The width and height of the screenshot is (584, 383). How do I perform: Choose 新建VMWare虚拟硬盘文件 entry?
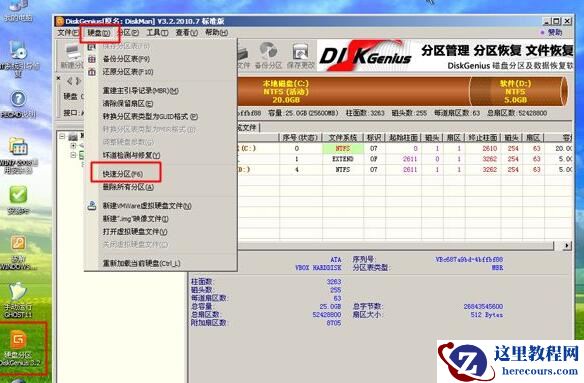(x=147, y=206)
